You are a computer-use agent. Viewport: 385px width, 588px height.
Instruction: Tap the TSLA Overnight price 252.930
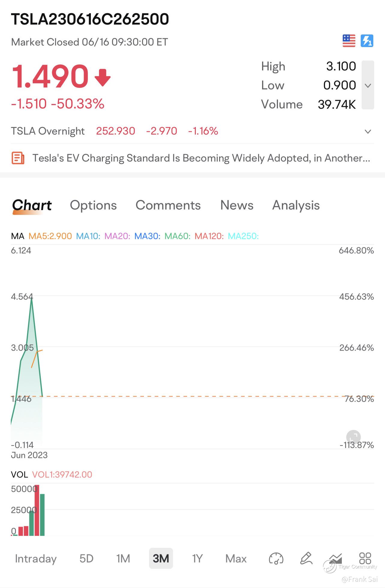(115, 131)
